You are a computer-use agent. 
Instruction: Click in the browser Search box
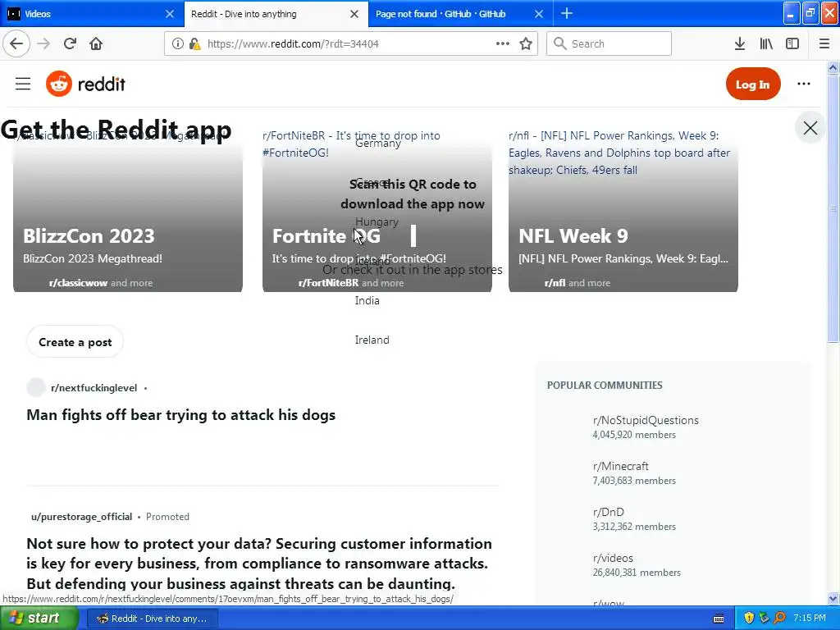point(609,43)
